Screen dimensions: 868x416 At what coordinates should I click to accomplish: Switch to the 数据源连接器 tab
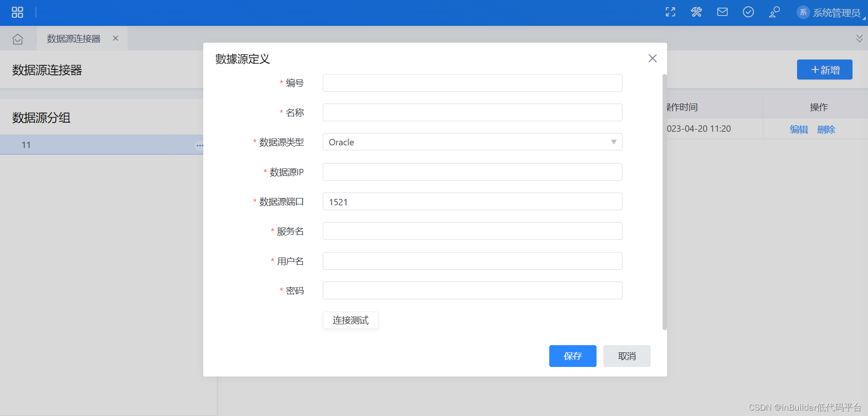tap(74, 39)
